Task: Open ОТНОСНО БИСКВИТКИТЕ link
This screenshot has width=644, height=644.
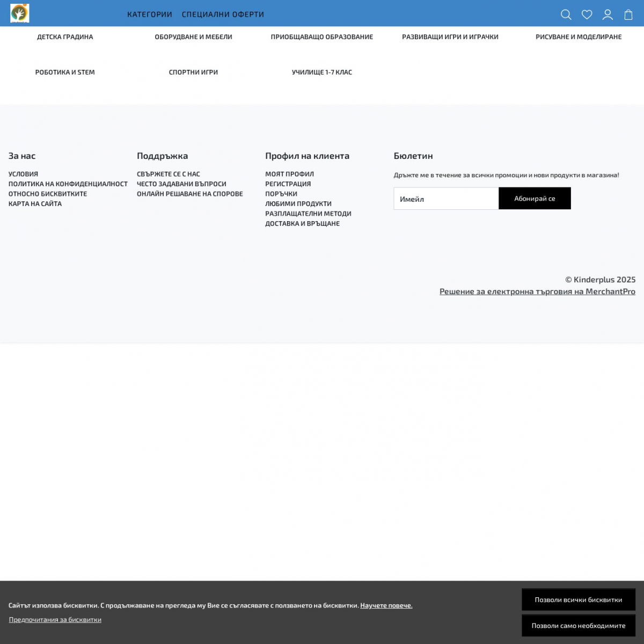Action: [48, 194]
